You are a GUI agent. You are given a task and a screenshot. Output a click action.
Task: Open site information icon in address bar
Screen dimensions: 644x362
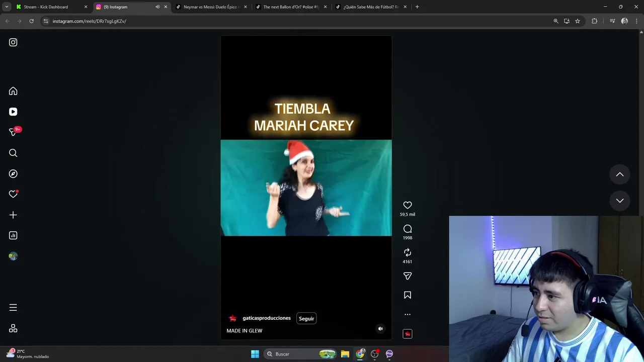coord(46,21)
